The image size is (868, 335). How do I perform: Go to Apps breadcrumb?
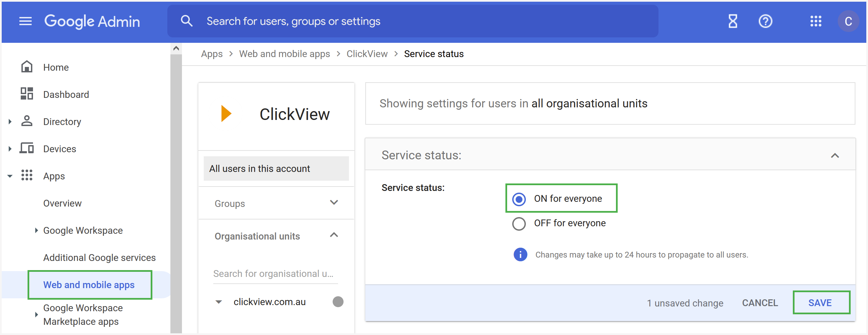pyautogui.click(x=212, y=54)
